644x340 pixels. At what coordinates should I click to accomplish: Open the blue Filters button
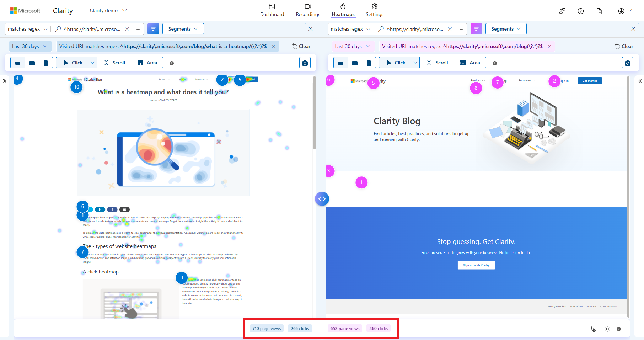tap(153, 29)
